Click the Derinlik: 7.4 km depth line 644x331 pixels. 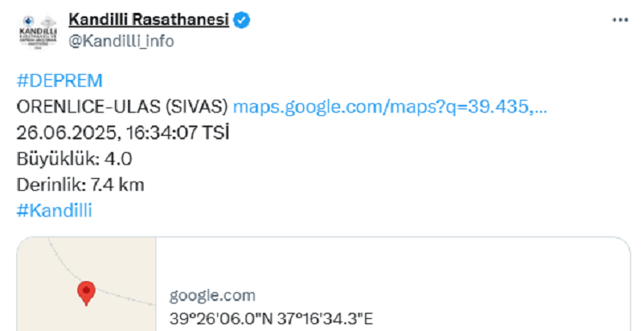81,185
